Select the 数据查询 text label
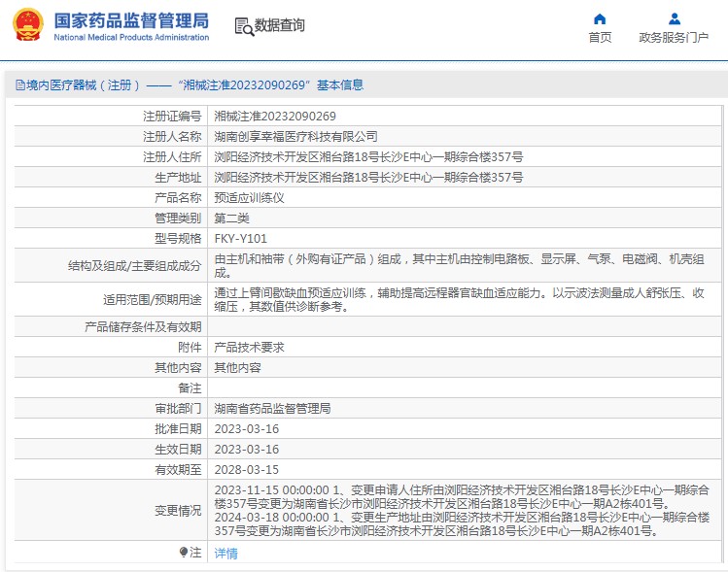The image size is (728, 572). pos(279,26)
